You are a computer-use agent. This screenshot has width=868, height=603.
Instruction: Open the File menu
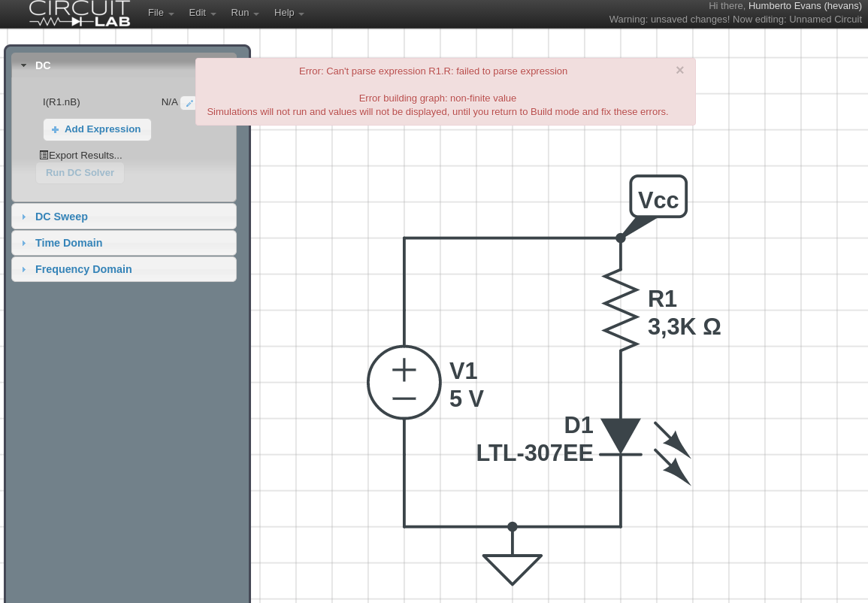(161, 13)
